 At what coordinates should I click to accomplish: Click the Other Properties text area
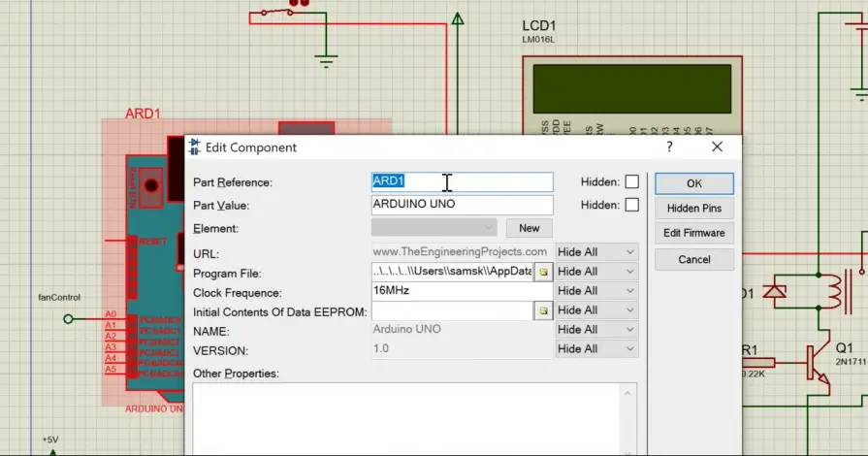click(406, 418)
